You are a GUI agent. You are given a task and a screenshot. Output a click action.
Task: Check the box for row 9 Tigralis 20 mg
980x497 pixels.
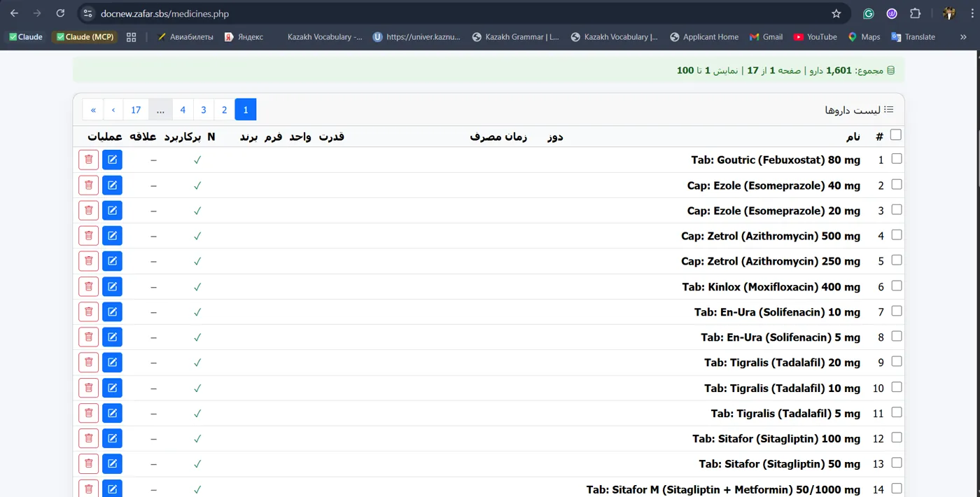896,361
